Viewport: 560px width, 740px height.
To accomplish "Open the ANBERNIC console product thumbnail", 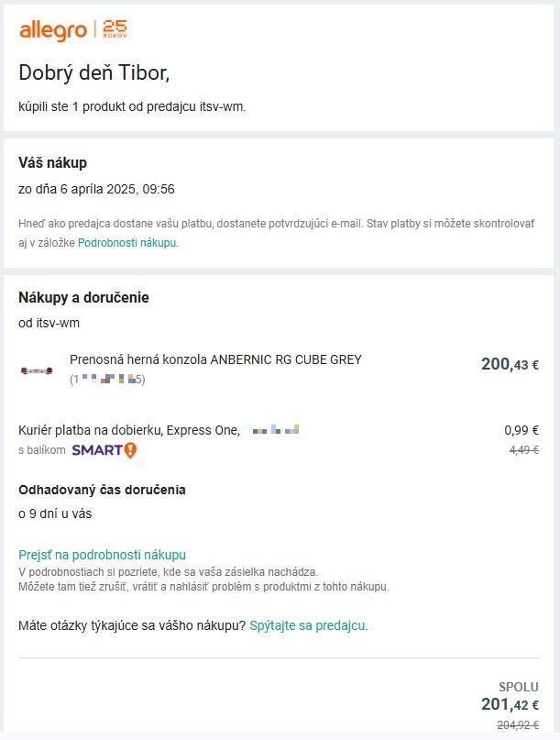I will pyautogui.click(x=37, y=370).
